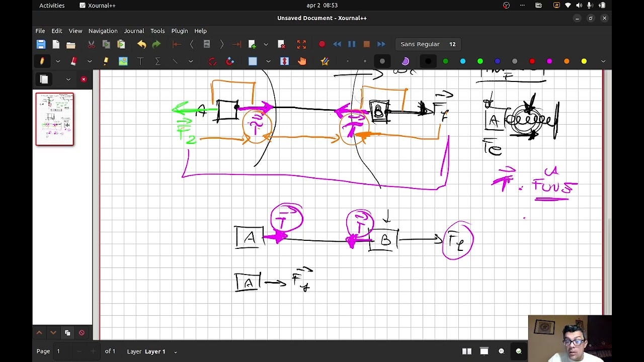Insert a new page after the current one
The image size is (644, 362).
[x=252, y=44]
